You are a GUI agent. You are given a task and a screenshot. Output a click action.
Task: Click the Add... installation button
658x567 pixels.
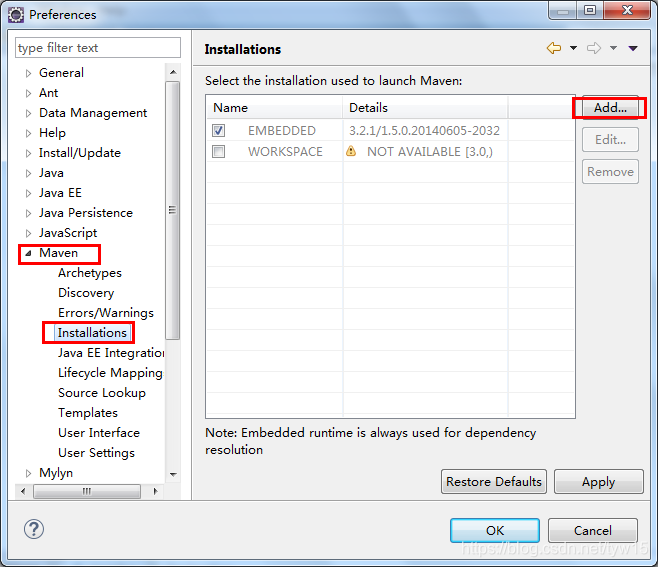point(610,108)
